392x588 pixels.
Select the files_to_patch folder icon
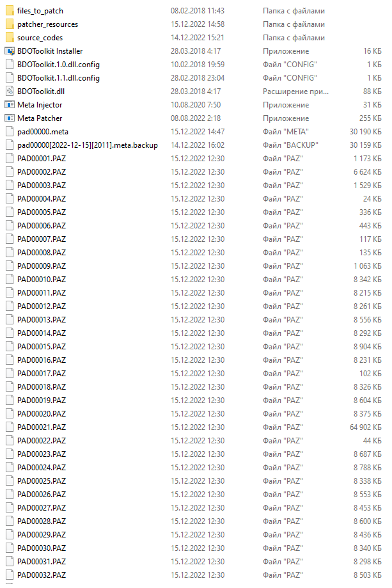coord(10,11)
